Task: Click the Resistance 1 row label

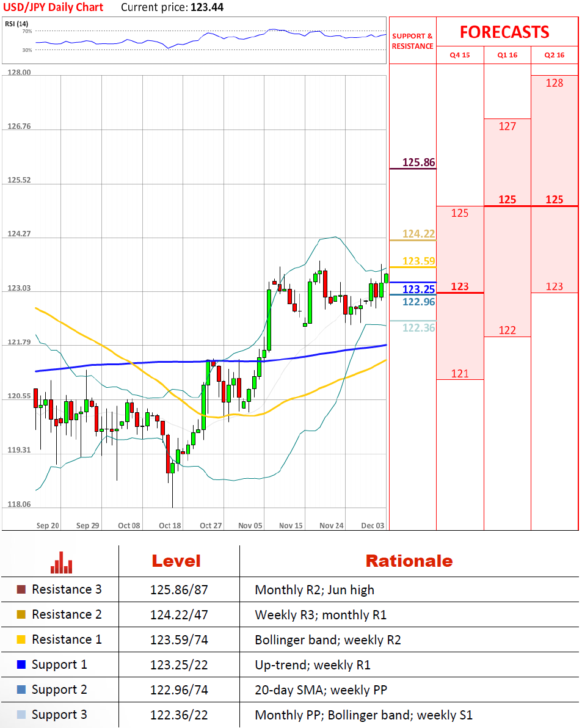Action: pyautogui.click(x=67, y=640)
